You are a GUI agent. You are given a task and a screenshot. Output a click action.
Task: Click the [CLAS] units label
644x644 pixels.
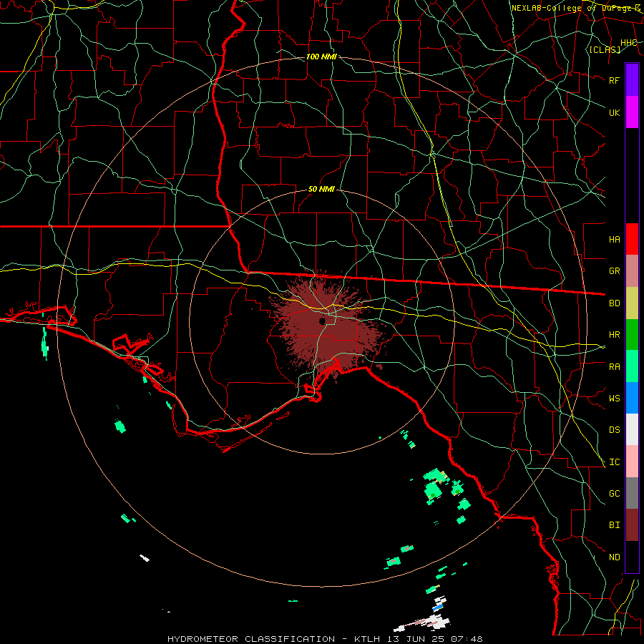pyautogui.click(x=605, y=49)
